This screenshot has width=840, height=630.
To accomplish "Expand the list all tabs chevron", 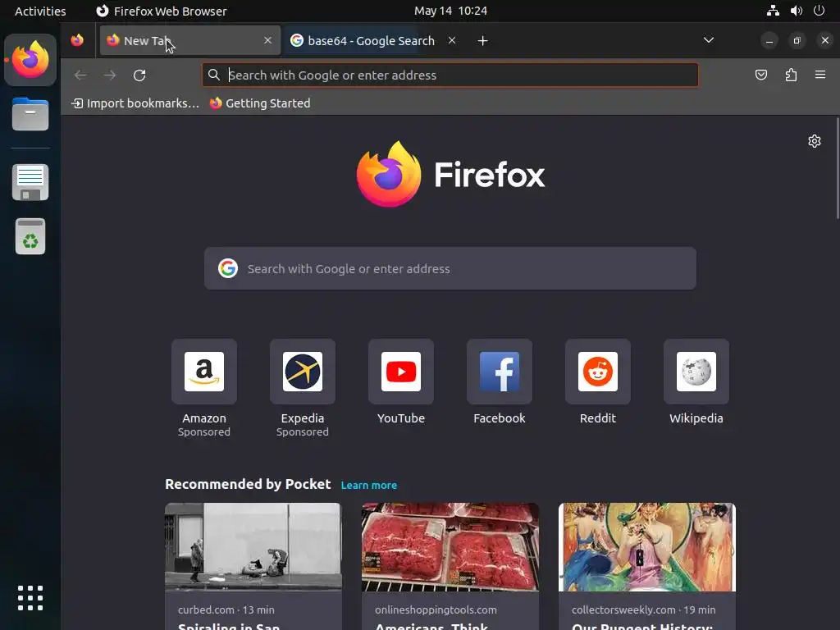I will click(x=708, y=40).
